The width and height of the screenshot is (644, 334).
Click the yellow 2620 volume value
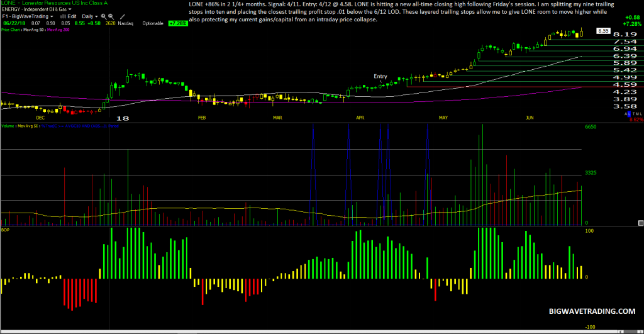111,23
